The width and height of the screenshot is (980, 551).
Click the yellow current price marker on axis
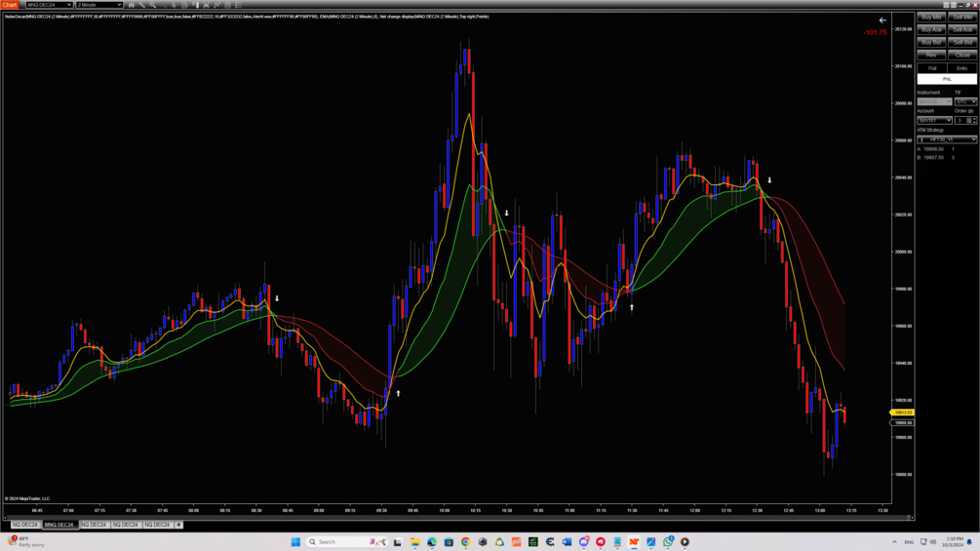point(903,413)
